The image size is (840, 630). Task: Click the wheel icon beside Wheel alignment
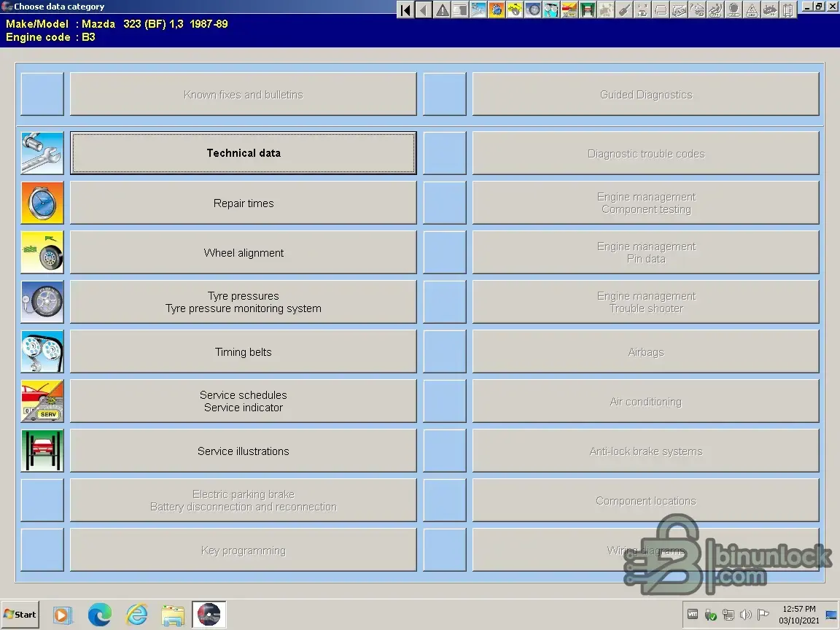coord(42,252)
